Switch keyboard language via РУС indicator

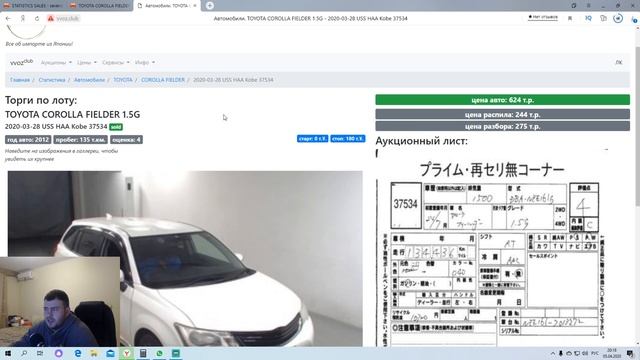tap(595, 353)
